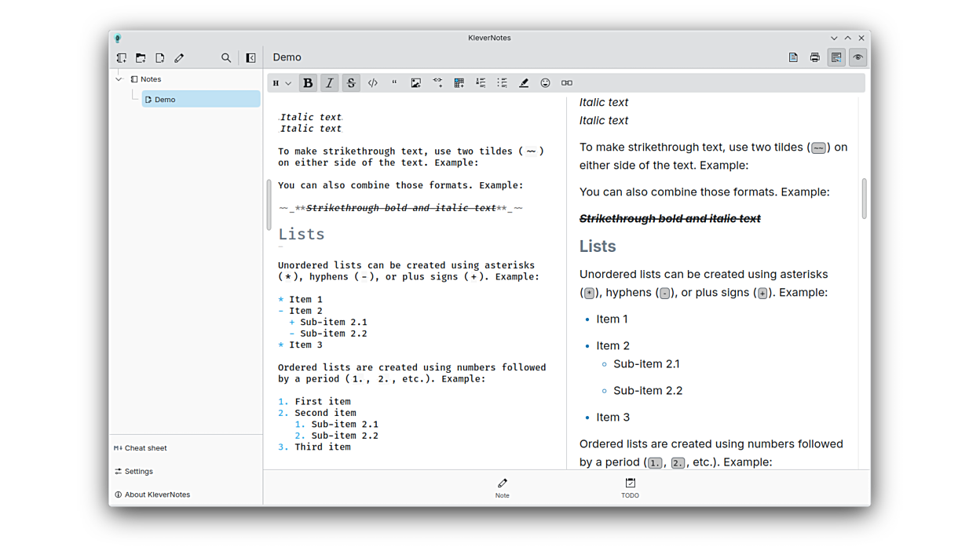Open the Cheat sheet
980x551 pixels.
(145, 448)
